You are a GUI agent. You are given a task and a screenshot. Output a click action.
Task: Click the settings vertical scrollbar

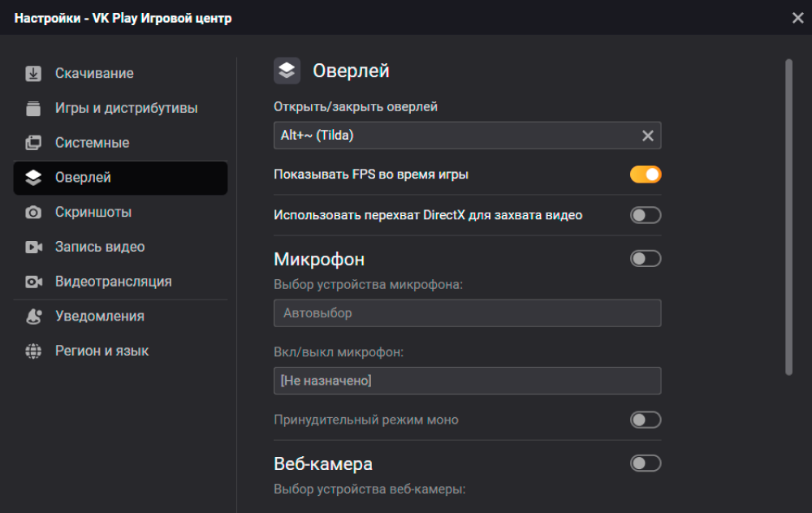[788, 217]
